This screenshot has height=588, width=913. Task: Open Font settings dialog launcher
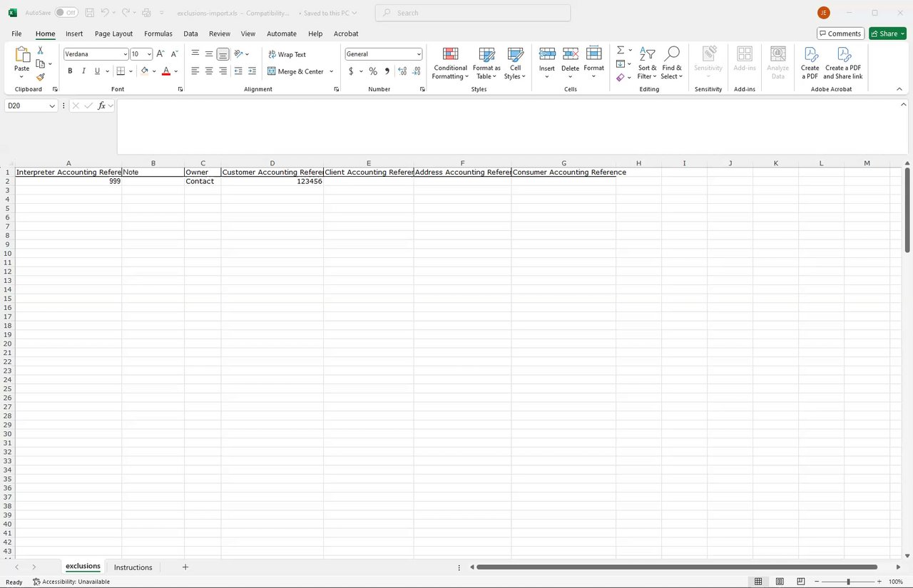point(180,89)
